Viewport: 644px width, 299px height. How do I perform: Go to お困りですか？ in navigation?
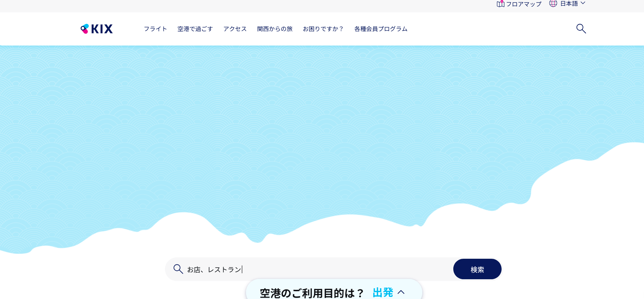[x=323, y=29]
